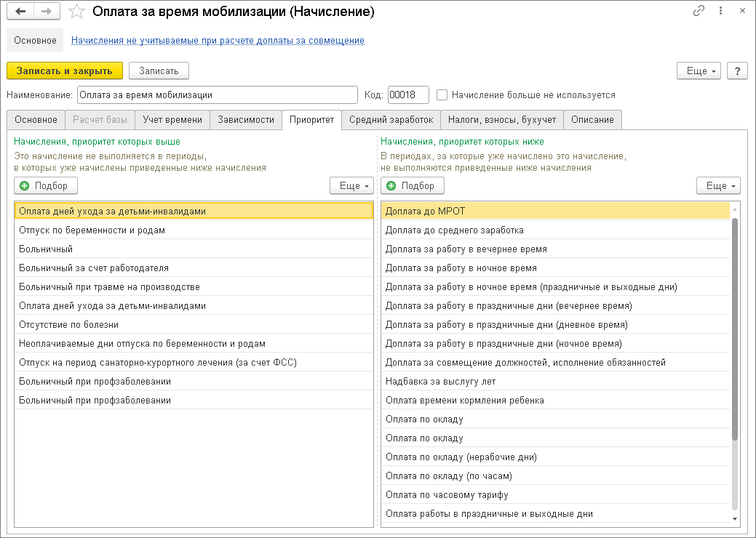Image resolution: width=756 pixels, height=538 pixels.
Task: Switch to the 'Зависимости' tab
Action: [x=246, y=119]
